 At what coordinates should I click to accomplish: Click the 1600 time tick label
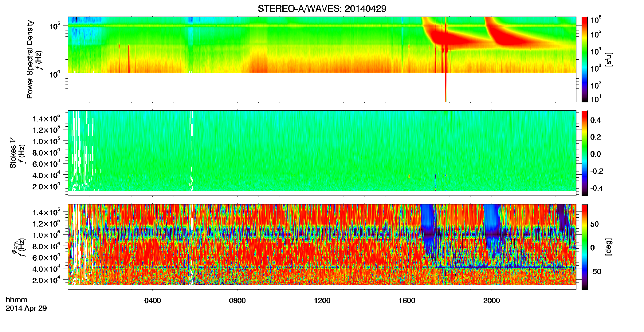pos(407,300)
